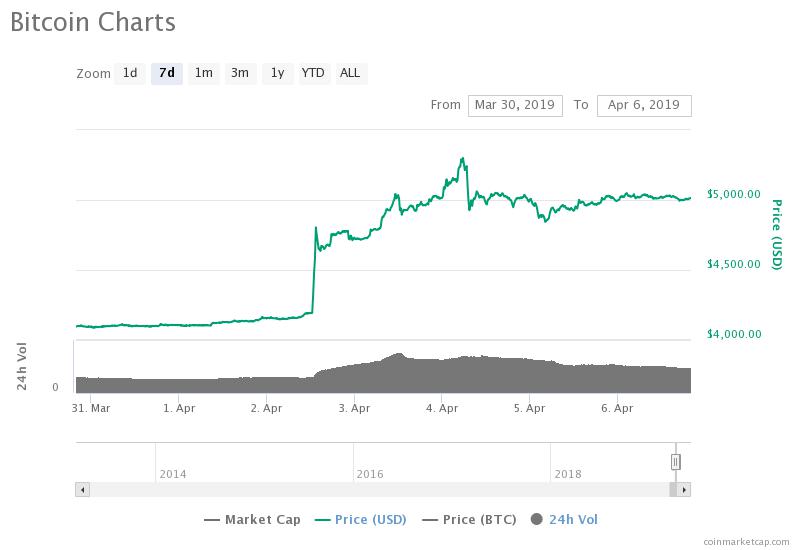Image resolution: width=800 pixels, height=550 pixels.
Task: Click 2014 in the navigator timeline
Action: tap(172, 474)
